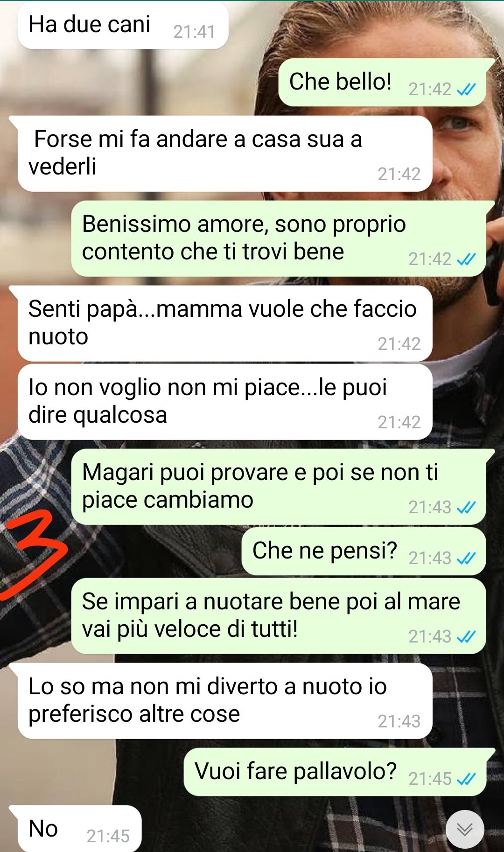
Task: Tap the scroll-to-bottom double chevron button
Action: [x=465, y=829]
